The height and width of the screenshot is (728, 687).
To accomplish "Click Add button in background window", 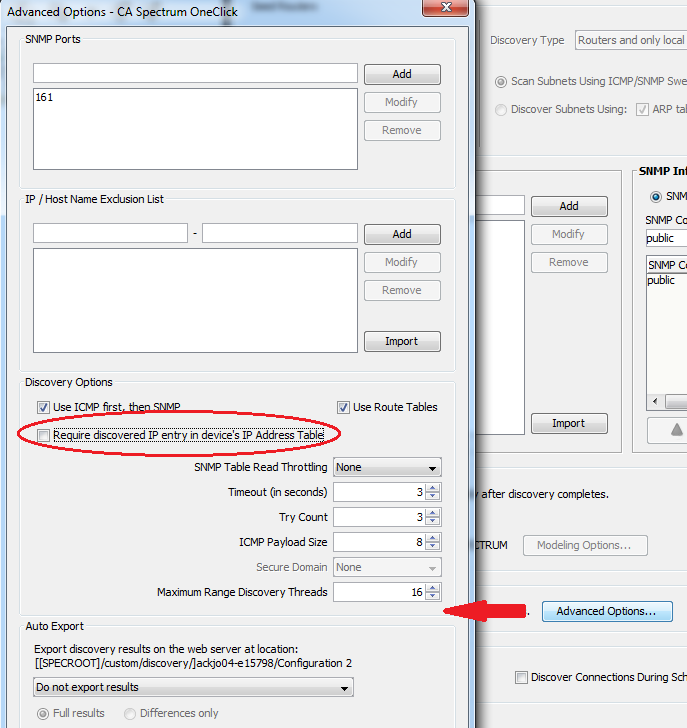I will [x=569, y=206].
